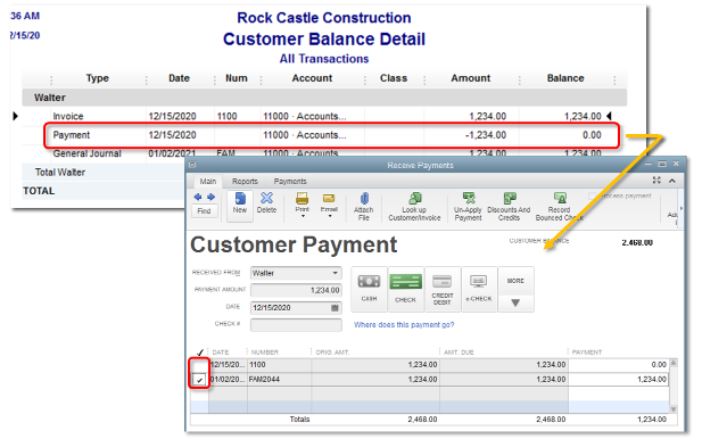Click the AMT. DUE column header

click(x=459, y=352)
